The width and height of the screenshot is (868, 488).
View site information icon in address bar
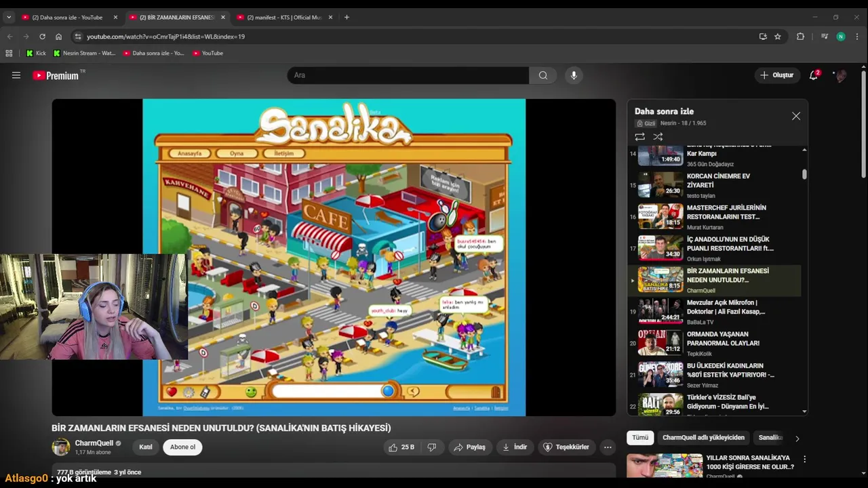[77, 37]
